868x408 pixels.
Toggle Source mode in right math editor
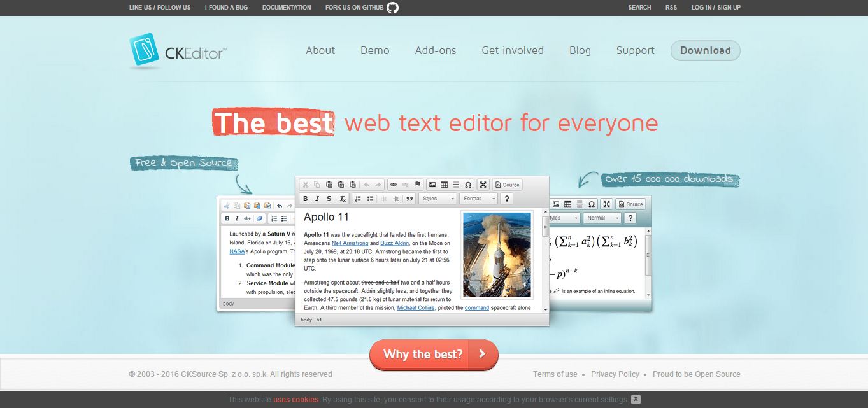tap(630, 204)
